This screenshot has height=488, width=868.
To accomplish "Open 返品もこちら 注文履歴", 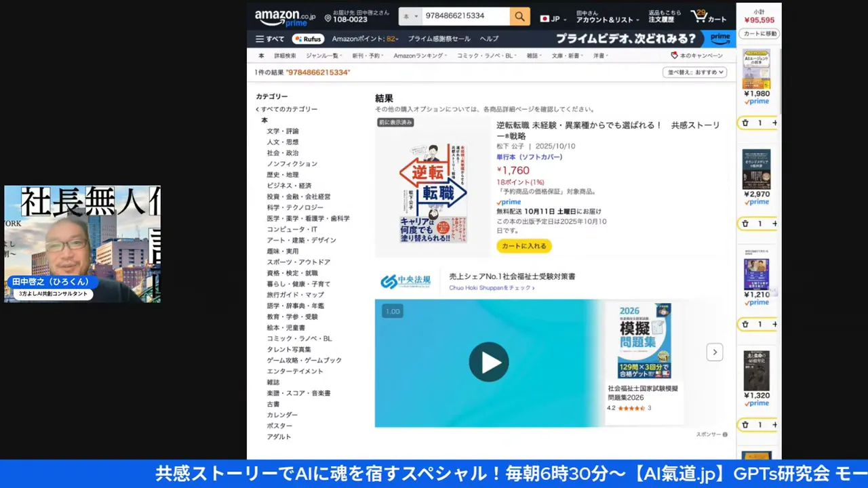I will [x=665, y=16].
